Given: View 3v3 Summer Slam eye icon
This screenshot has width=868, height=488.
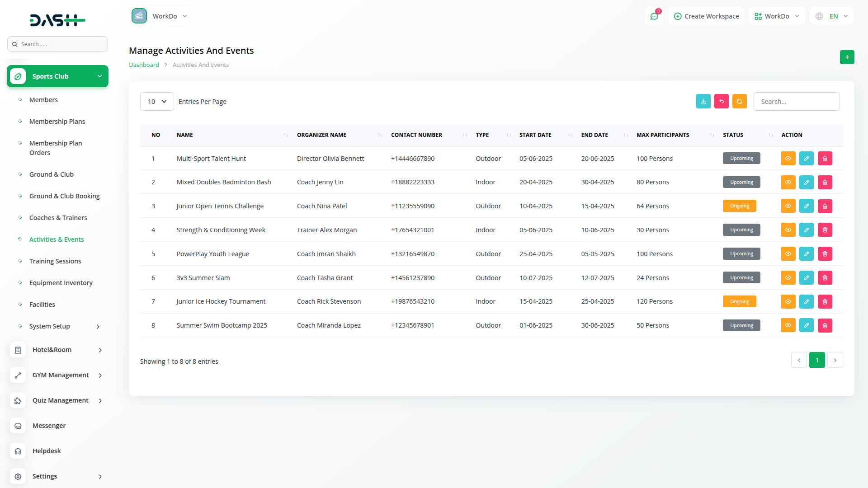Looking at the screenshot, I should pyautogui.click(x=788, y=278).
